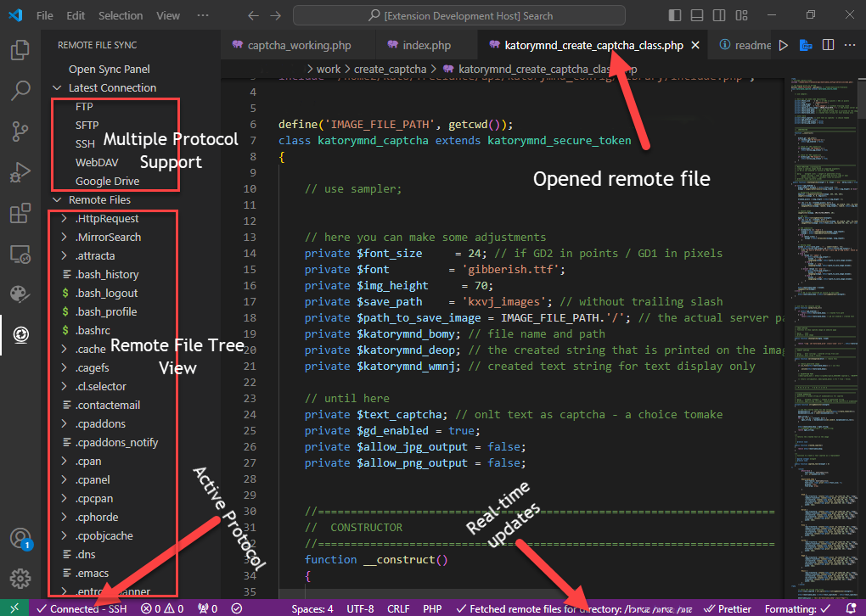866x616 pixels.
Task: Open editor more actions ellipsis
Action: pyautogui.click(x=849, y=45)
